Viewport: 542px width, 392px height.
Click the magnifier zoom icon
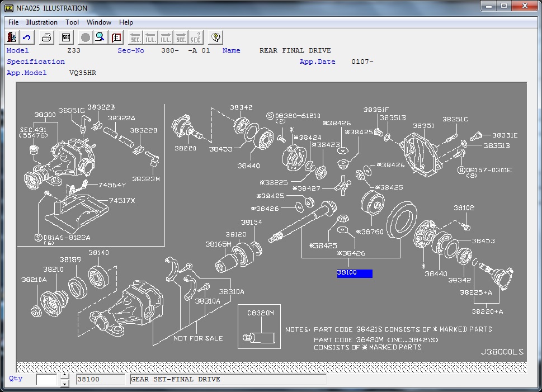click(x=100, y=37)
